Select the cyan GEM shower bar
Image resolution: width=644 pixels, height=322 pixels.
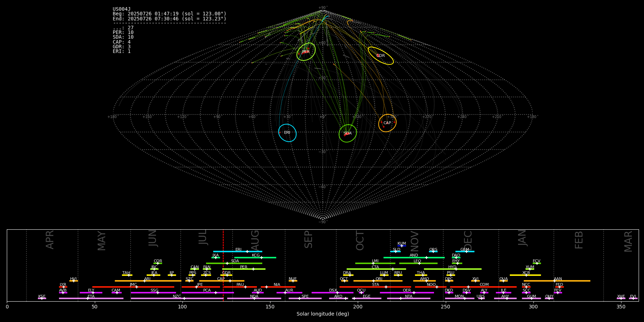(x=465, y=252)
